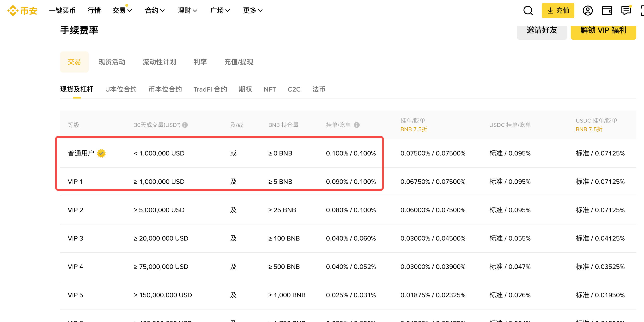Open the account profile icon
The width and height of the screenshot is (644, 322).
point(588,11)
